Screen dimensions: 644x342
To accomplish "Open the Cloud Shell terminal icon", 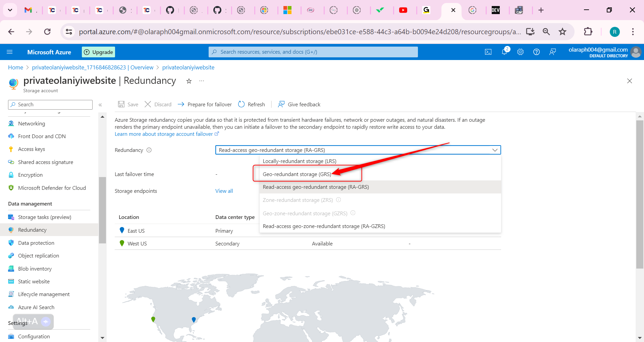I will point(488,52).
